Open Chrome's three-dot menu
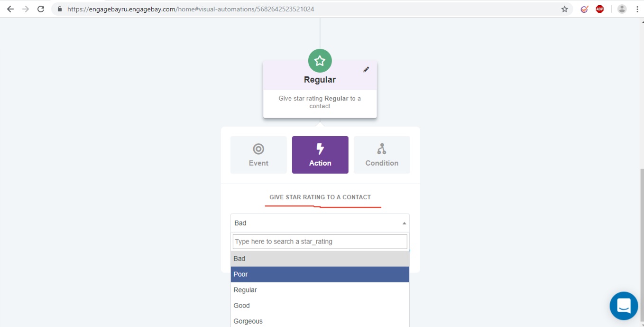644x327 pixels. tap(637, 9)
